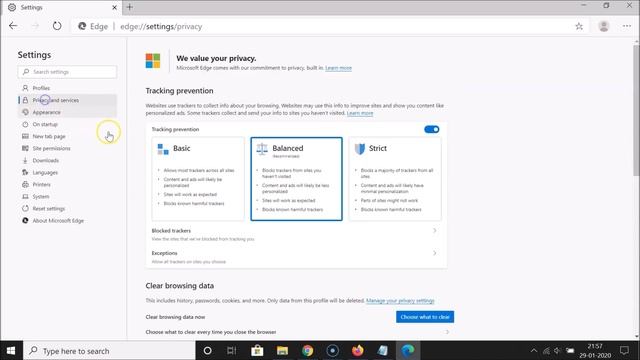This screenshot has width=640, height=360.
Task: Open Task View on taskbar
Action: point(231,351)
